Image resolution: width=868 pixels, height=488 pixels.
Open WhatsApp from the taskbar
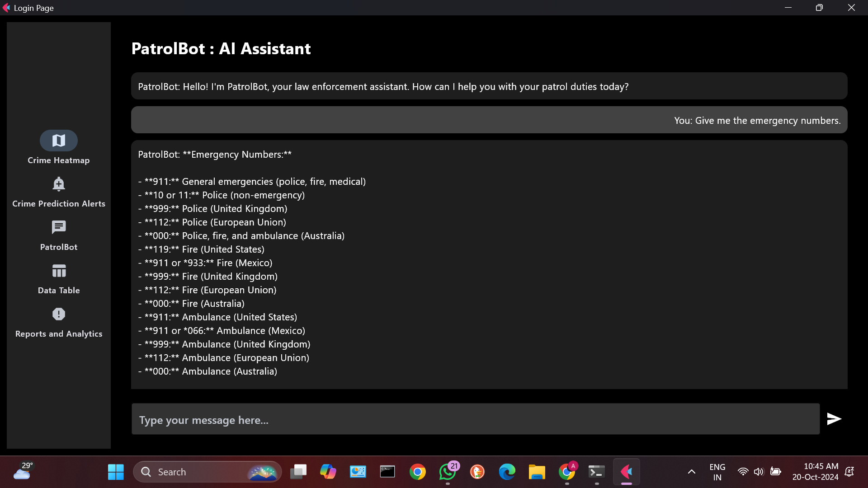pyautogui.click(x=448, y=472)
